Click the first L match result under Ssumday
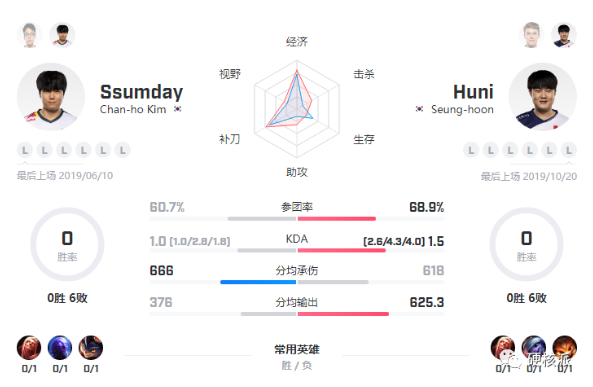Viewport: 593px width, 387px height. tap(25, 150)
